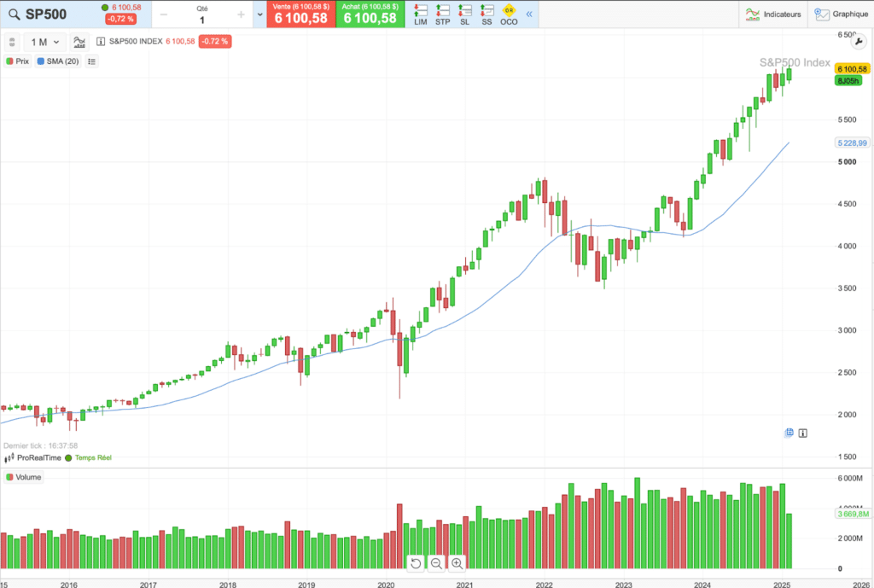Click the green Achat buy button
874x588 pixels.
[370, 14]
